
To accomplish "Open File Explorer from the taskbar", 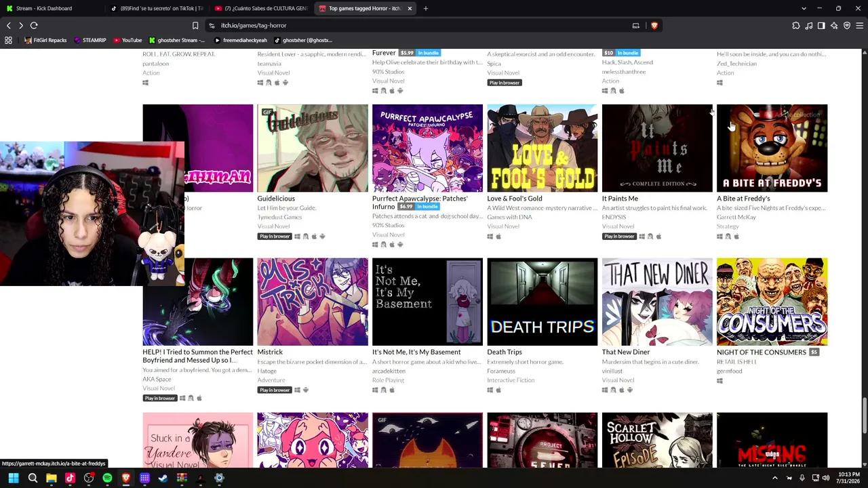I will pos(52,479).
